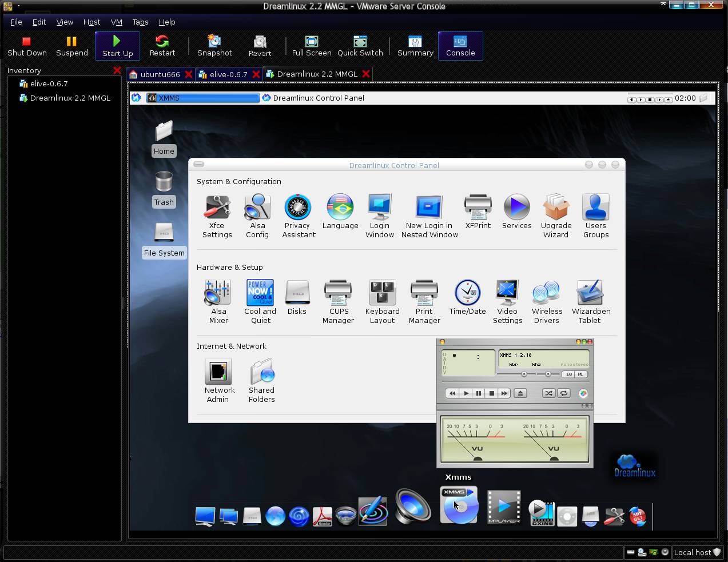Click the progress bar in the top panel player
The height and width of the screenshot is (562, 728).
click(650, 94)
